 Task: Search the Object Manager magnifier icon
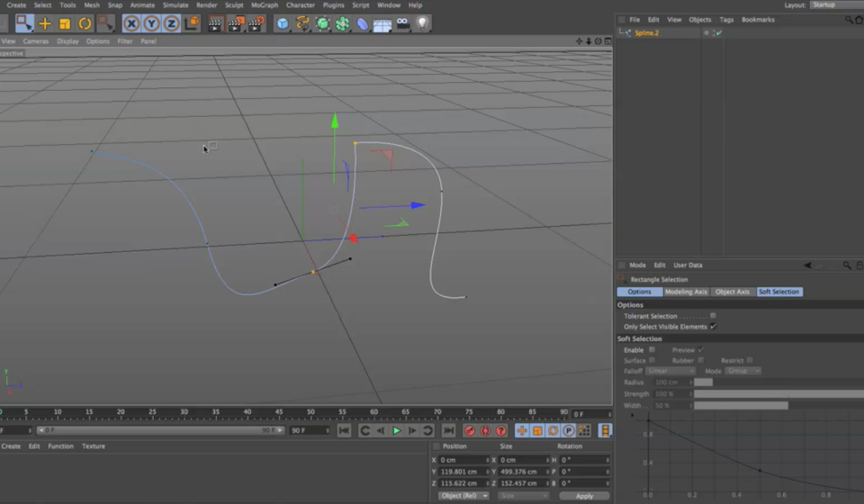tap(849, 20)
